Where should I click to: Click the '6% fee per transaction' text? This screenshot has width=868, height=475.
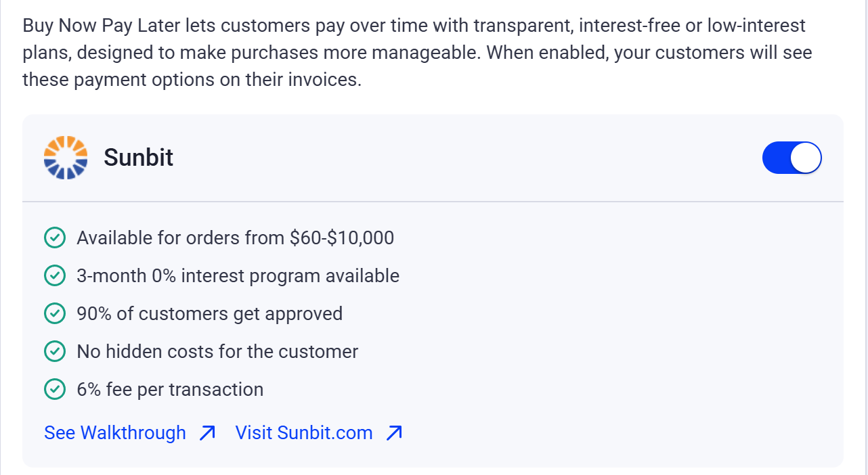[170, 390]
